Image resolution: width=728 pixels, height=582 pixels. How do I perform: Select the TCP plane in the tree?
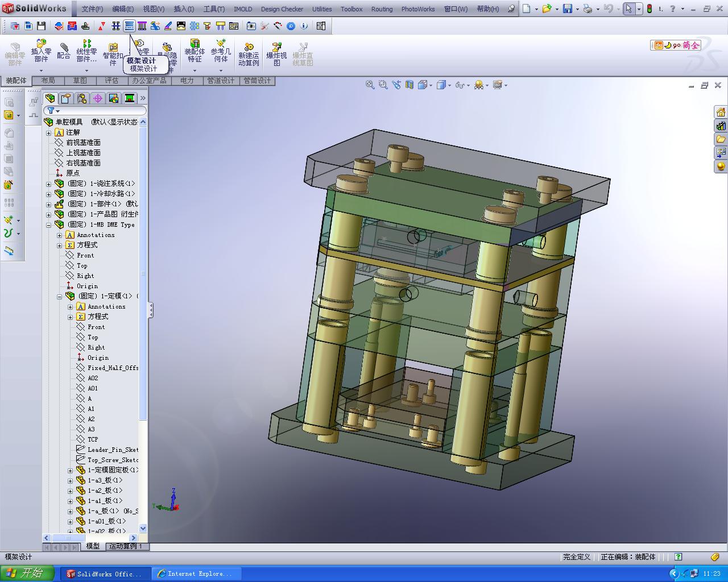point(93,439)
